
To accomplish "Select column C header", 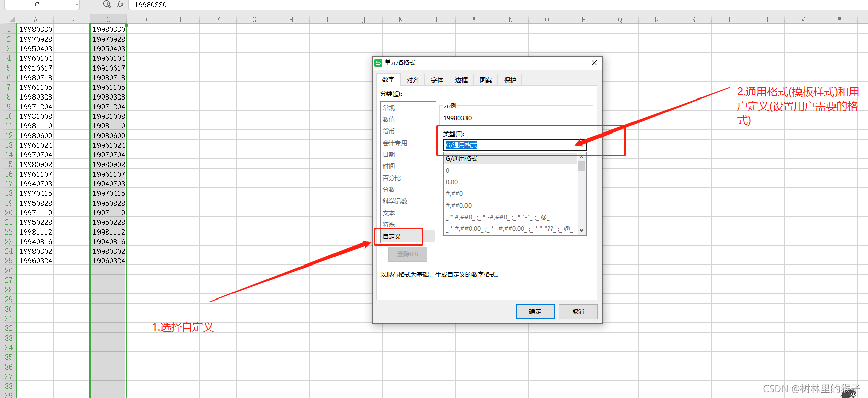I will (x=109, y=20).
